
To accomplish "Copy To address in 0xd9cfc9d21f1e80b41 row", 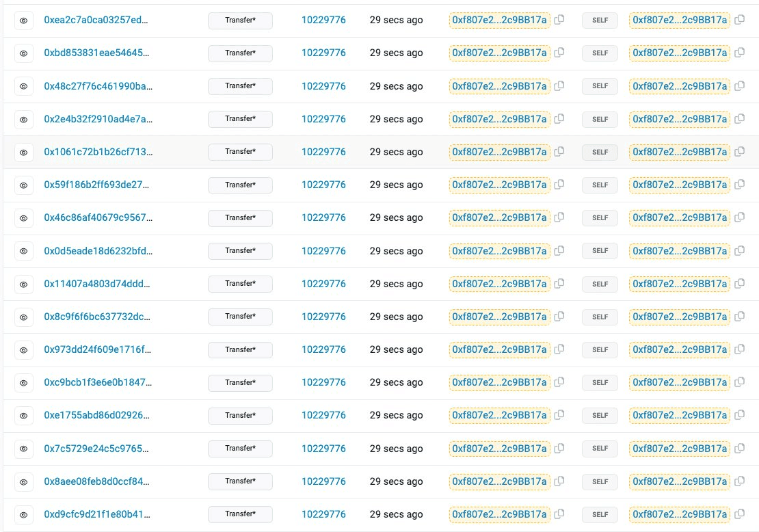I will (x=739, y=514).
